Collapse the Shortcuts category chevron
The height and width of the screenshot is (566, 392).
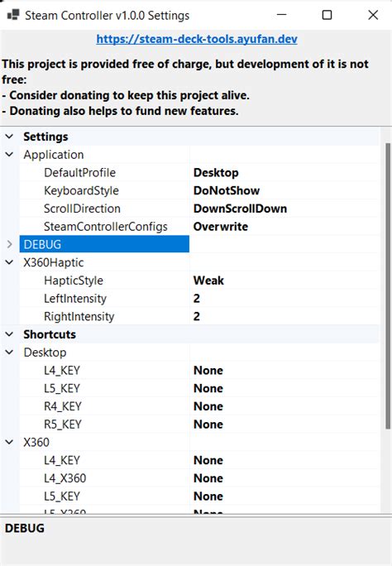9,334
